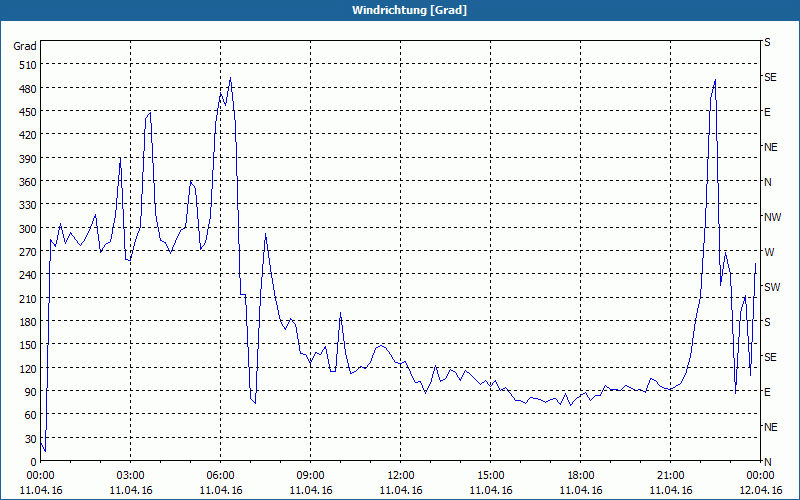Select the 18:00 time axis label
The width and height of the screenshot is (800, 500).
(x=581, y=476)
